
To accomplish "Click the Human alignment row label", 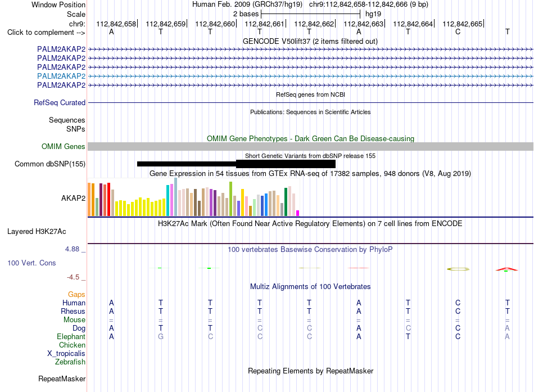I will [x=74, y=303].
